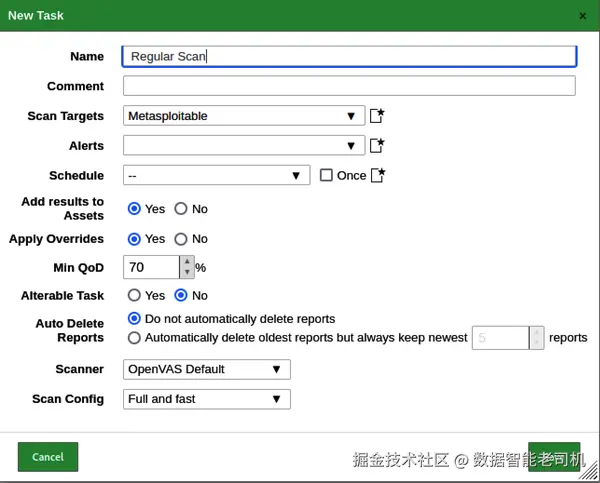Open the Schedule dropdown
The image size is (600, 483).
(217, 175)
